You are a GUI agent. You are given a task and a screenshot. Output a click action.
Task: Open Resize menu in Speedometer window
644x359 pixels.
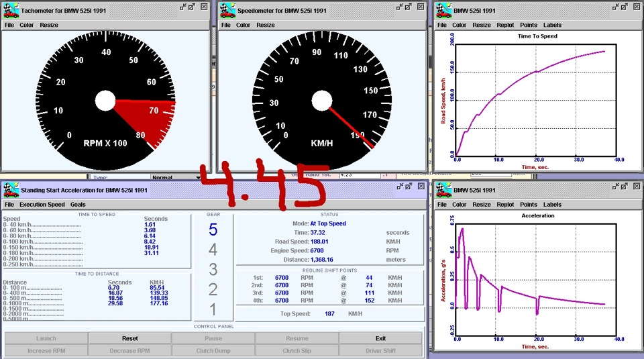(x=266, y=25)
